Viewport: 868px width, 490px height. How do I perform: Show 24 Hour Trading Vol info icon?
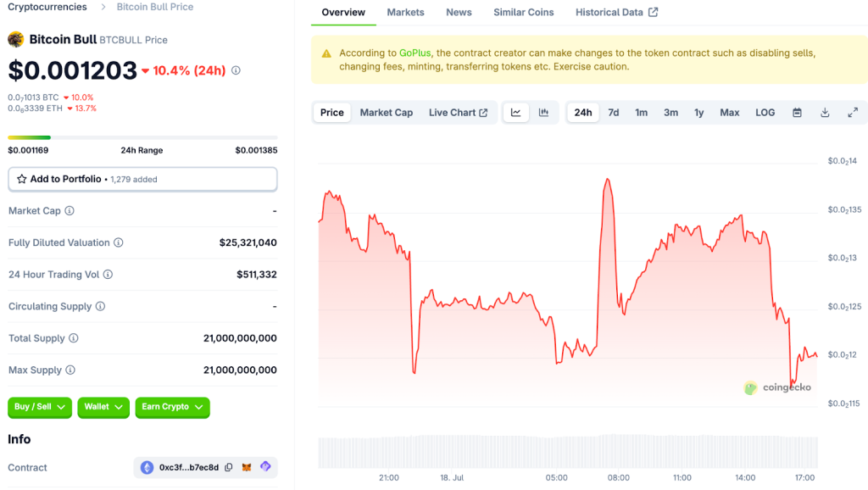(108, 274)
